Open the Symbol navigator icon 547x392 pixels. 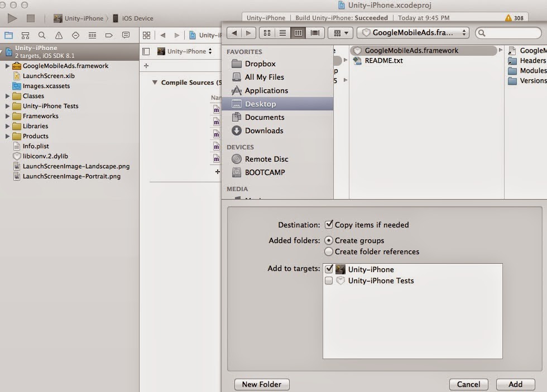(x=25, y=35)
